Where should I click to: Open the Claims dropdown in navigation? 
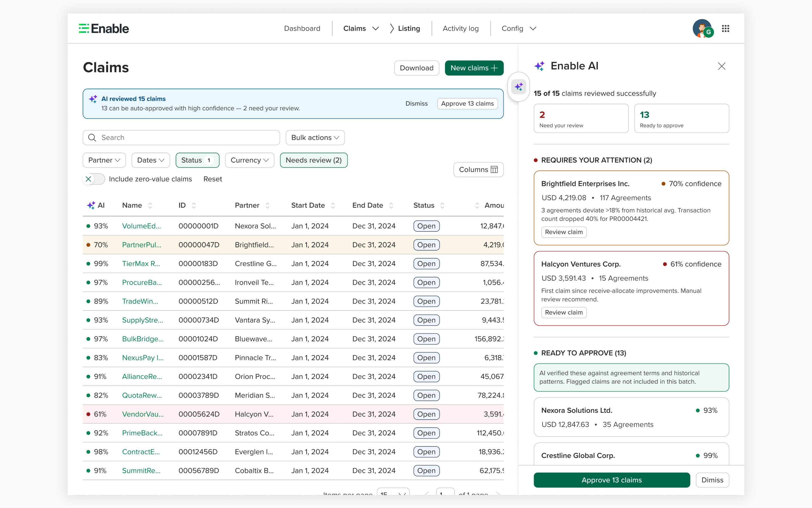pyautogui.click(x=361, y=29)
